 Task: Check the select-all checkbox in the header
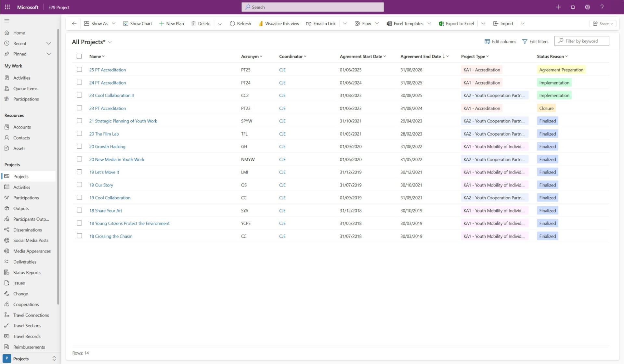click(x=79, y=56)
